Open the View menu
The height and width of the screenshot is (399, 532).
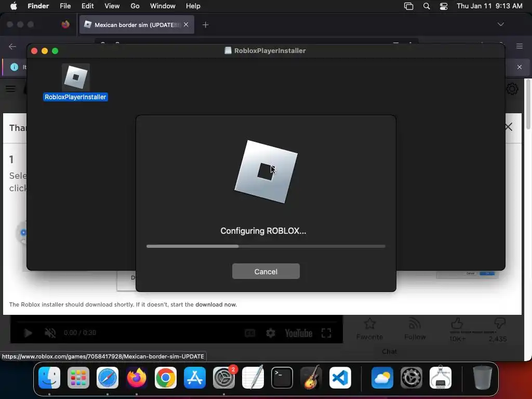pyautogui.click(x=112, y=6)
